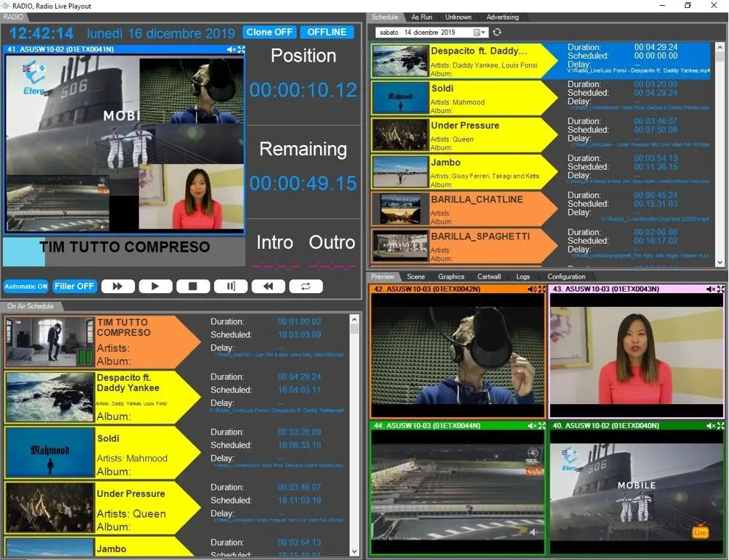This screenshot has height=560, width=729.
Task: Click the pause-at-end transport button
Action: coord(231,287)
